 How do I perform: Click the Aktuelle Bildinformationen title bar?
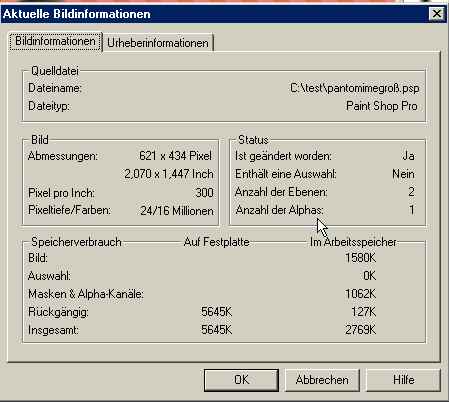pyautogui.click(x=213, y=14)
